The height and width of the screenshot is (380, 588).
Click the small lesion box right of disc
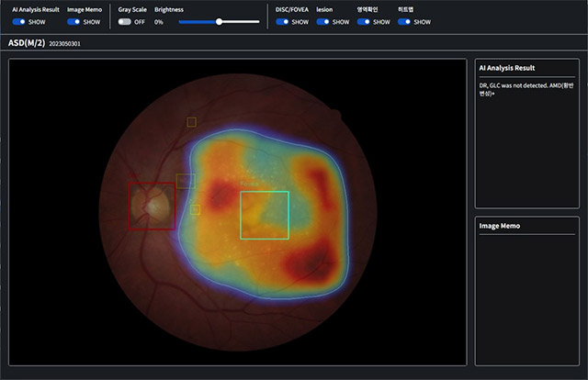pos(195,209)
